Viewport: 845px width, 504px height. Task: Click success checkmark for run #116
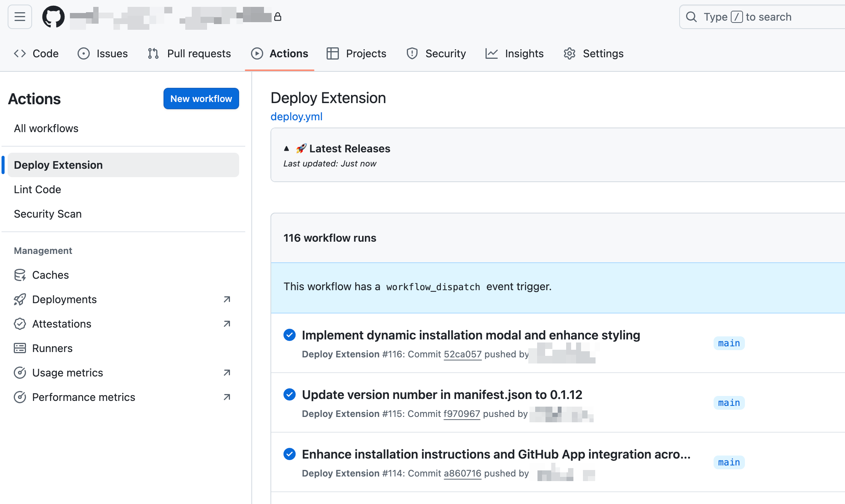[x=290, y=335]
